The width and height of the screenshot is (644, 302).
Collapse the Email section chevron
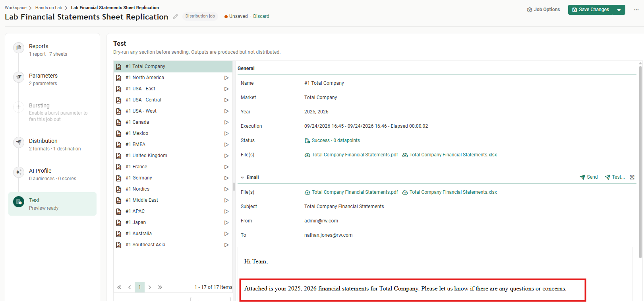click(242, 177)
